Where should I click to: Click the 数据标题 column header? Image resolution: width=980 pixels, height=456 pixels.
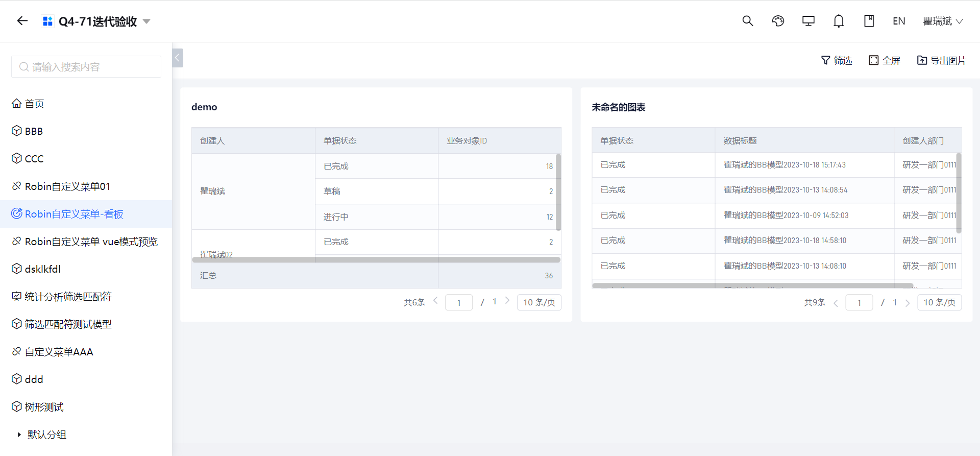tap(804, 140)
